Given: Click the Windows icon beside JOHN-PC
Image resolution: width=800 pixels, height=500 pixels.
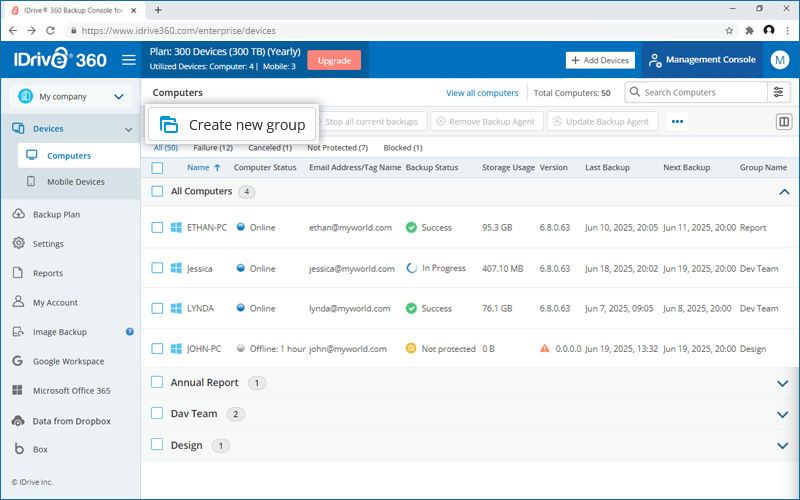Looking at the screenshot, I should tap(176, 349).
